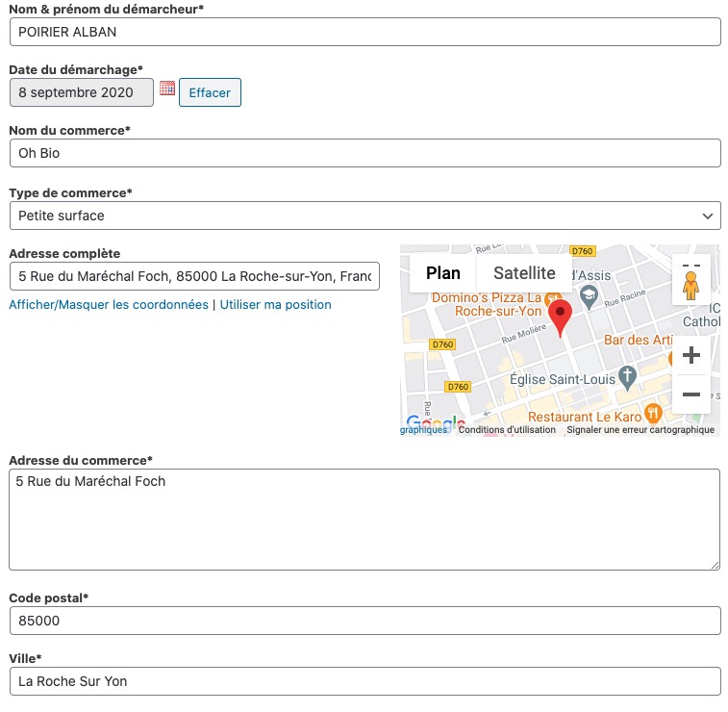Click the Street View pegman icon
This screenshot has width=728, height=712.
pos(690,285)
